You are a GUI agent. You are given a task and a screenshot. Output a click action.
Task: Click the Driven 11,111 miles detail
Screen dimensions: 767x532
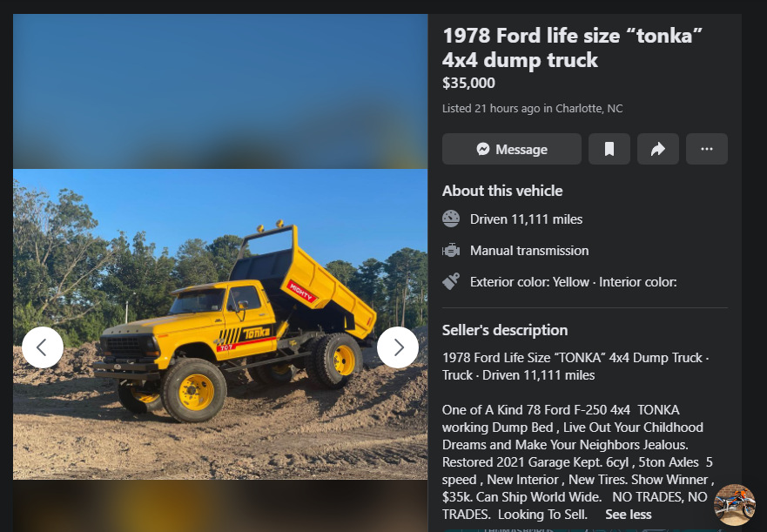[x=526, y=219]
